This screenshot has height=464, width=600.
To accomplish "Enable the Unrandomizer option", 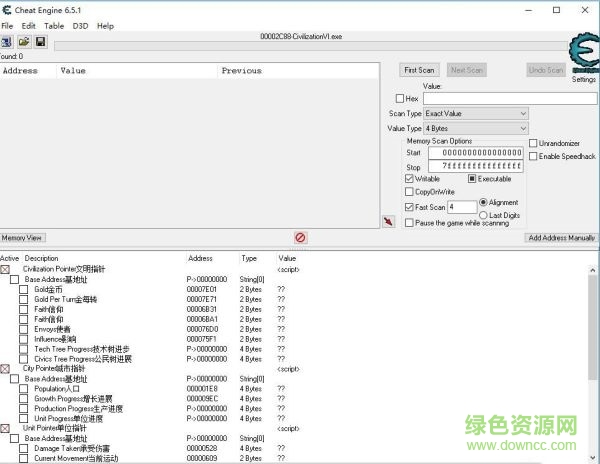I will (533, 143).
